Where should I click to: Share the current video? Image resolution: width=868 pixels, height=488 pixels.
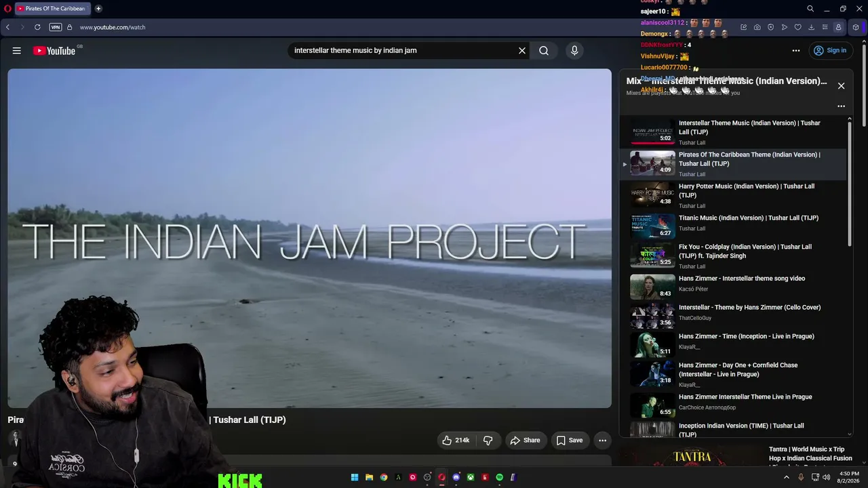click(x=525, y=441)
